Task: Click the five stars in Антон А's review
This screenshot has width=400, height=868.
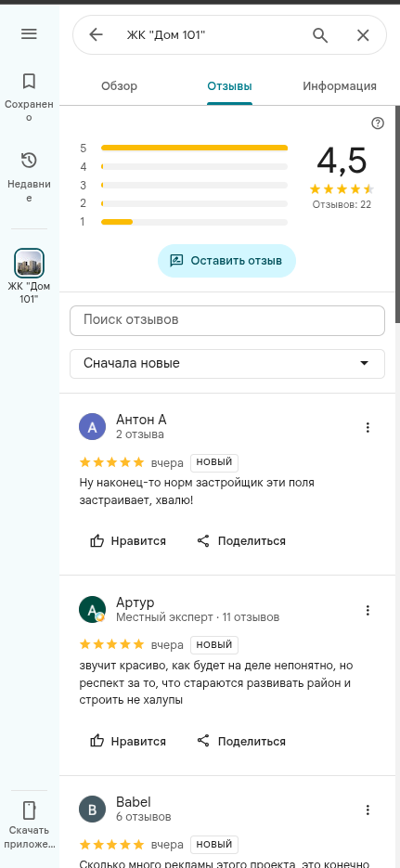Action: tap(111, 462)
